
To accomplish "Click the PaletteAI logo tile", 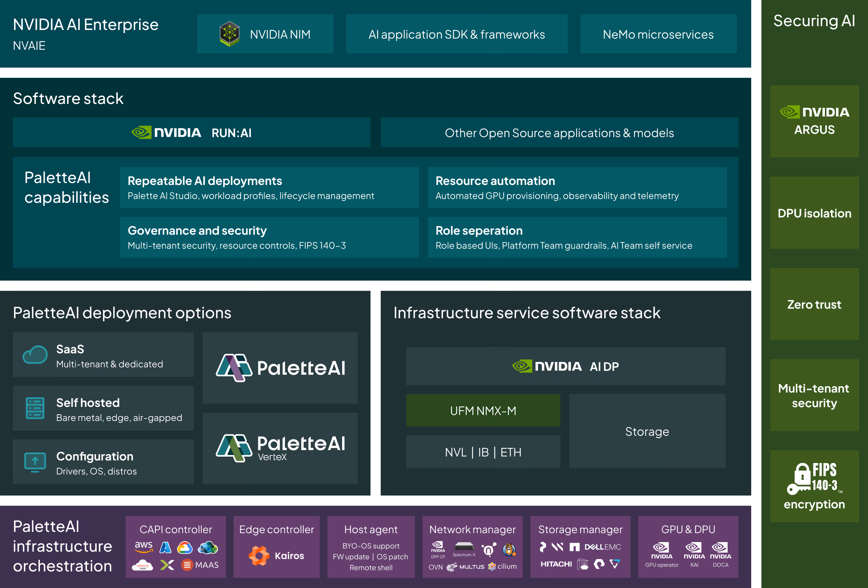I will (280, 367).
